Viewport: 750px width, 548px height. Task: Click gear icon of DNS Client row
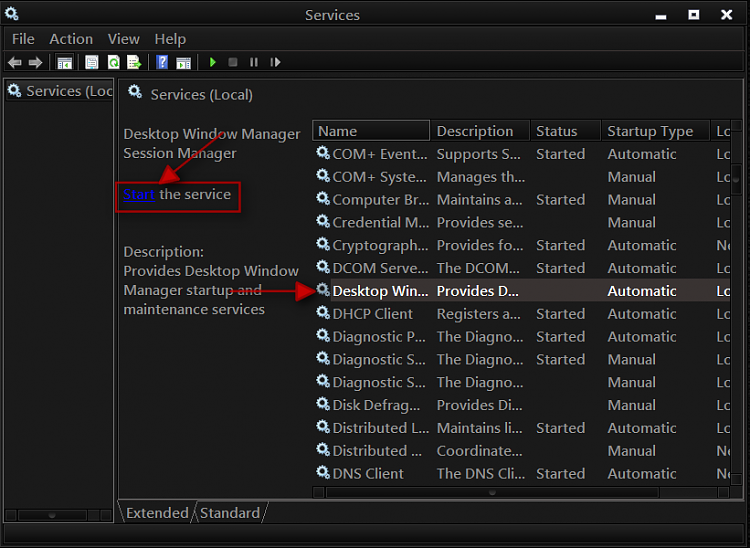pyautogui.click(x=323, y=472)
